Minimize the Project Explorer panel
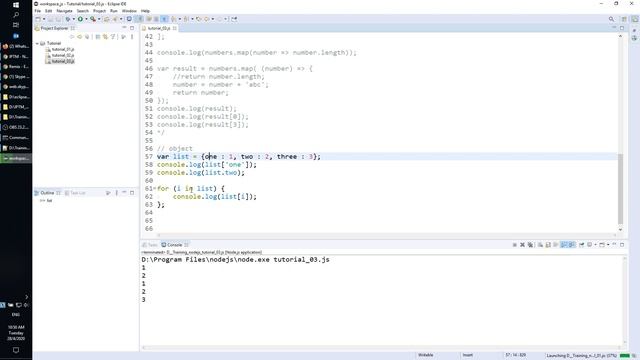Viewport: 640px width, 360px height. [x=124, y=28]
